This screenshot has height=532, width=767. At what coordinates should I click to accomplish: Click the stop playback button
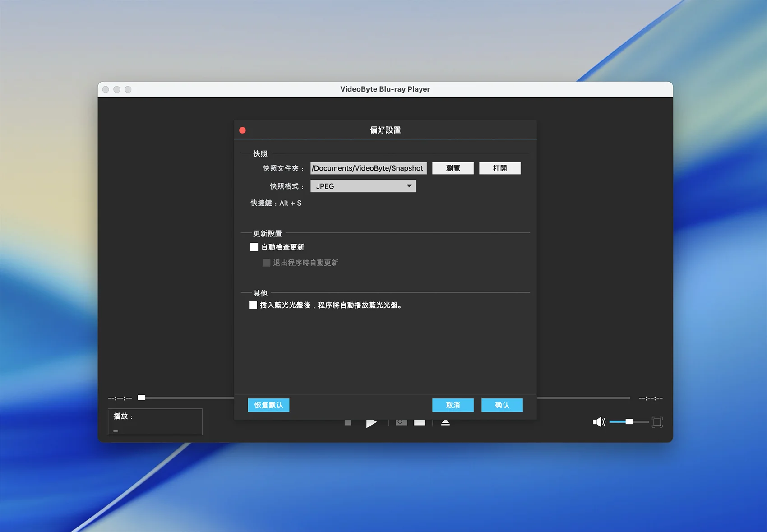click(348, 423)
